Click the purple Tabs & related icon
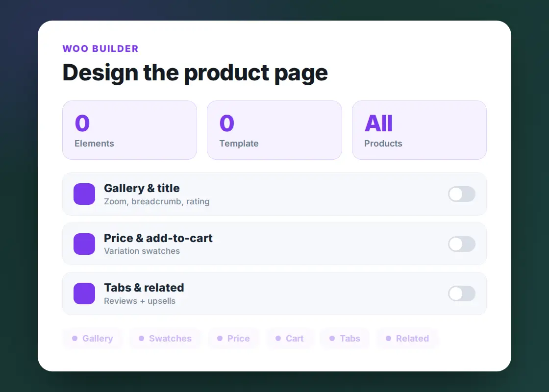The height and width of the screenshot is (392, 549). 84,294
